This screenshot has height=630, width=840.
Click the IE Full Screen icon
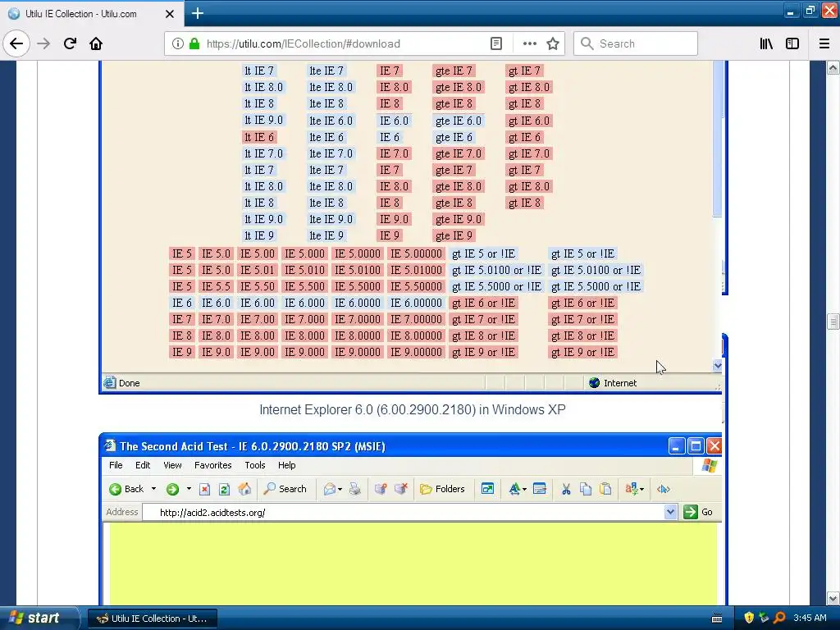click(487, 489)
